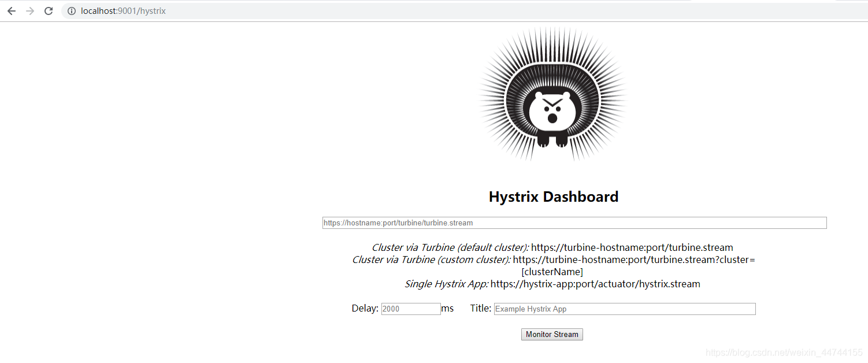Focus the Title input field
The width and height of the screenshot is (868, 363).
click(625, 309)
